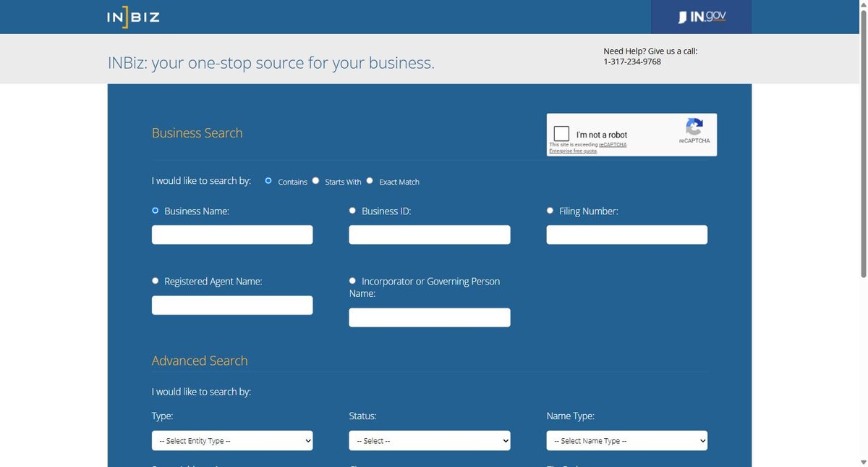
Task: Click the Business Search heading
Action: coord(197,133)
